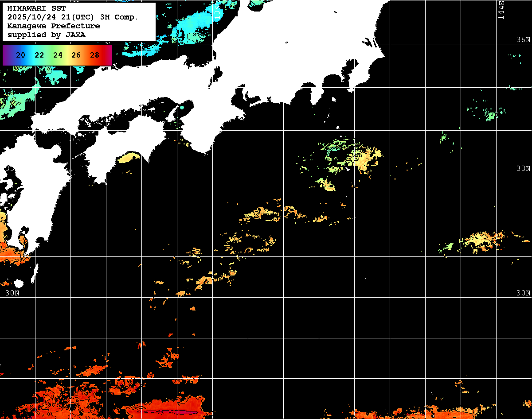Click the 144E longitude label
The height and width of the screenshot is (419, 532).
501,10
